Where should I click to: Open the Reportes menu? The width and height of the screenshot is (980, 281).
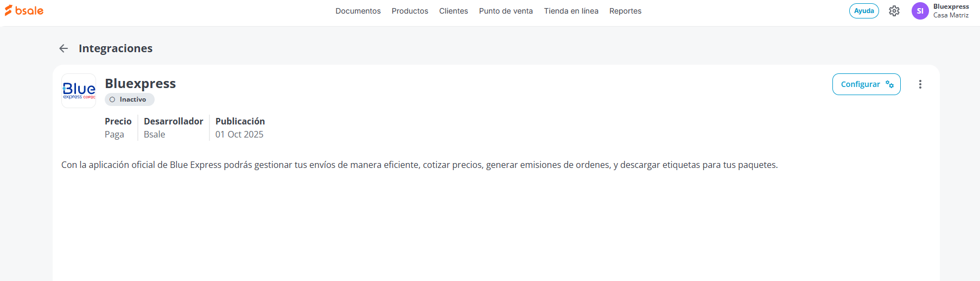tap(625, 11)
